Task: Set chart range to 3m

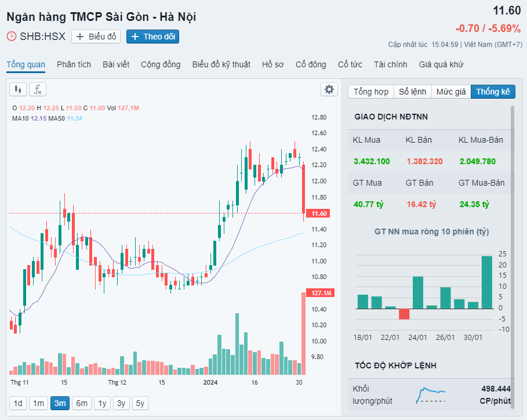Action: click(x=60, y=403)
